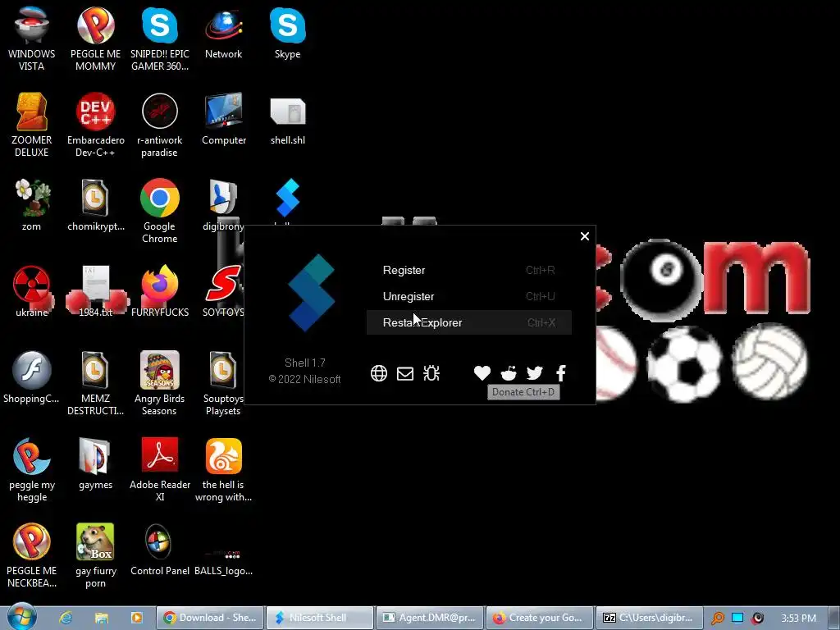Select the Computer desktop icon
This screenshot has width=840, height=630.
click(223, 118)
